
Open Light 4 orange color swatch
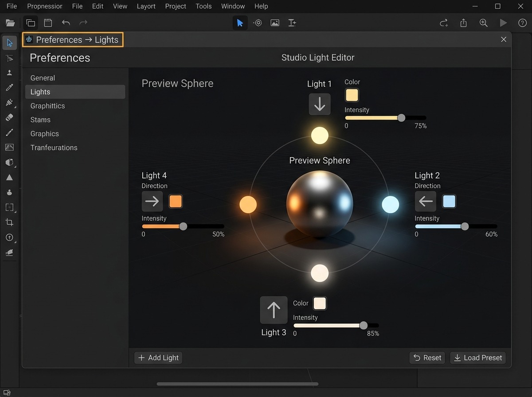click(x=176, y=202)
